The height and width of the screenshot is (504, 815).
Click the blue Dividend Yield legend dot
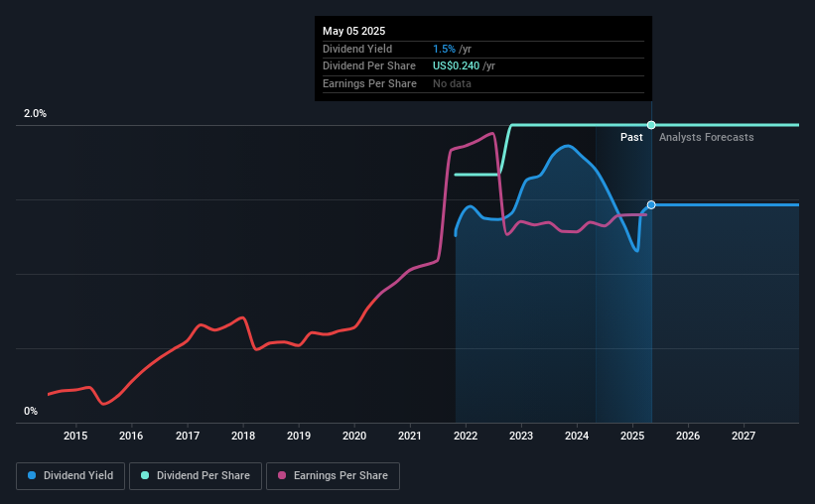point(32,475)
